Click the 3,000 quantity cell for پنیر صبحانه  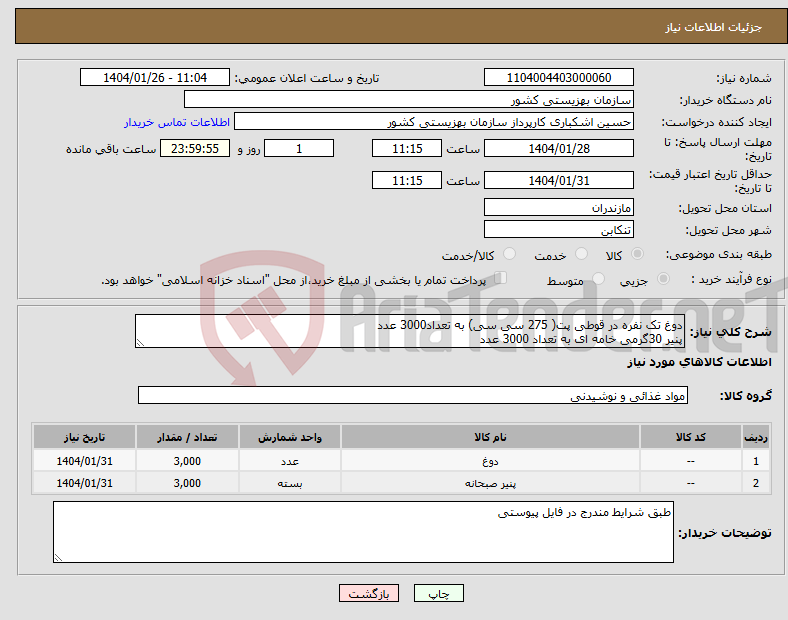pos(187,483)
